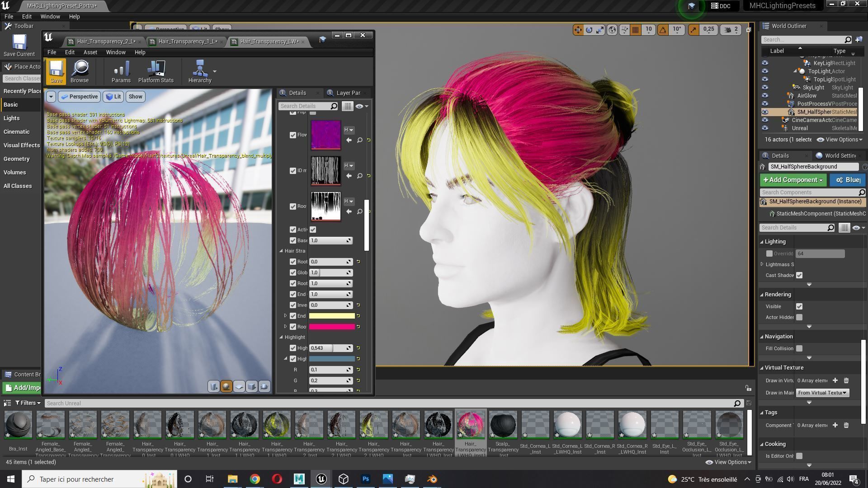Adjust the Highlight 0,543 slider
Screen dimensions: 868x488
click(x=330, y=348)
